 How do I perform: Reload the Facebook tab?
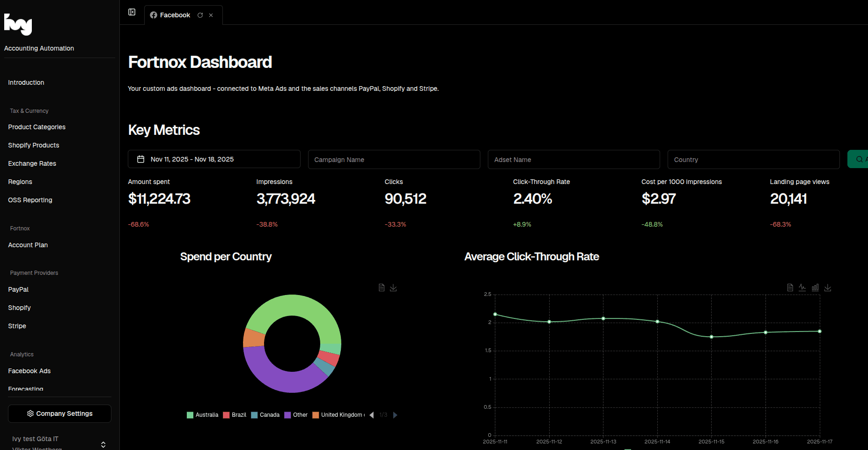pos(200,15)
